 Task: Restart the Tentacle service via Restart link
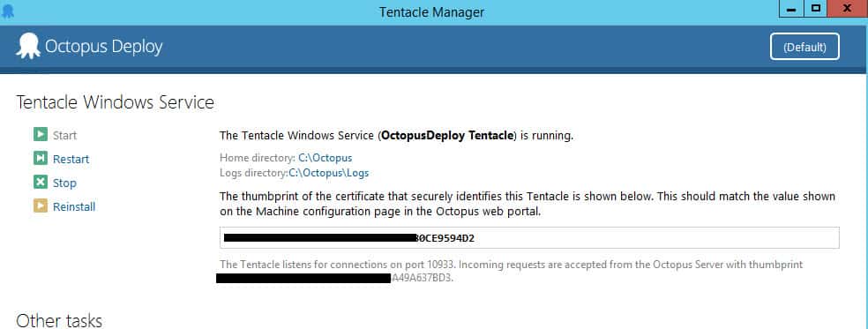point(71,159)
